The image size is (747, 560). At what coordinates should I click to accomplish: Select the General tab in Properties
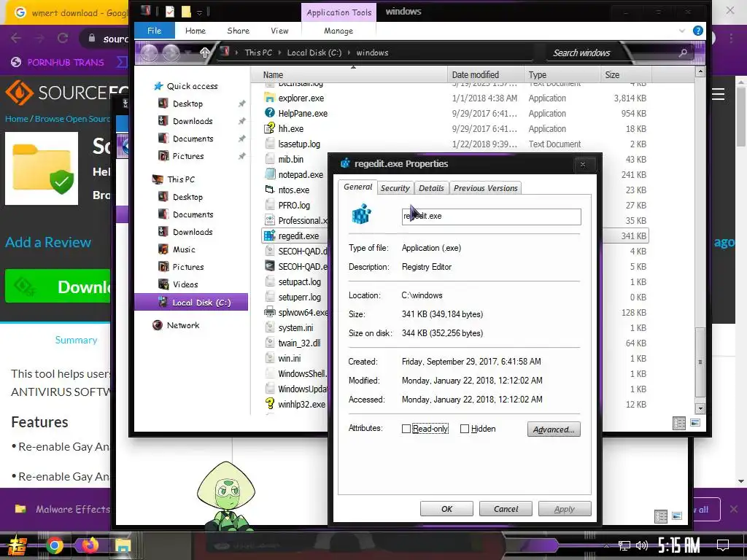click(x=357, y=187)
